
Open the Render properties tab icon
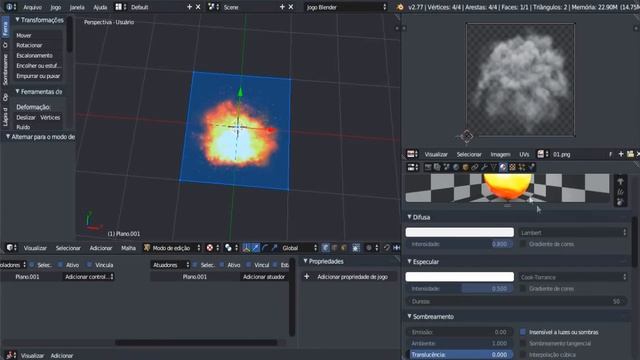point(428,167)
